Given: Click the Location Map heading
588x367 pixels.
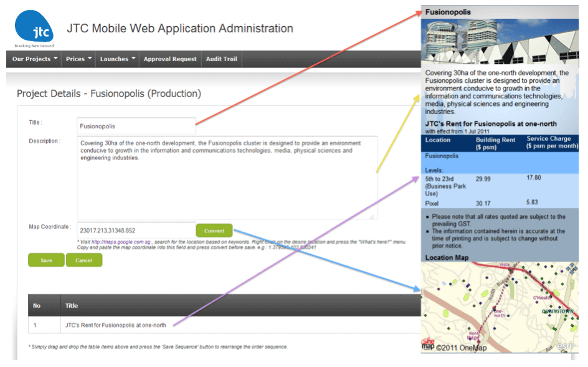Looking at the screenshot, I should (x=447, y=257).
